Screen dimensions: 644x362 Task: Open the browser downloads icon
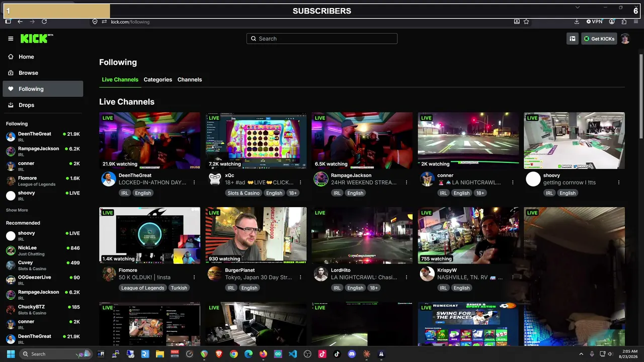[x=577, y=22]
